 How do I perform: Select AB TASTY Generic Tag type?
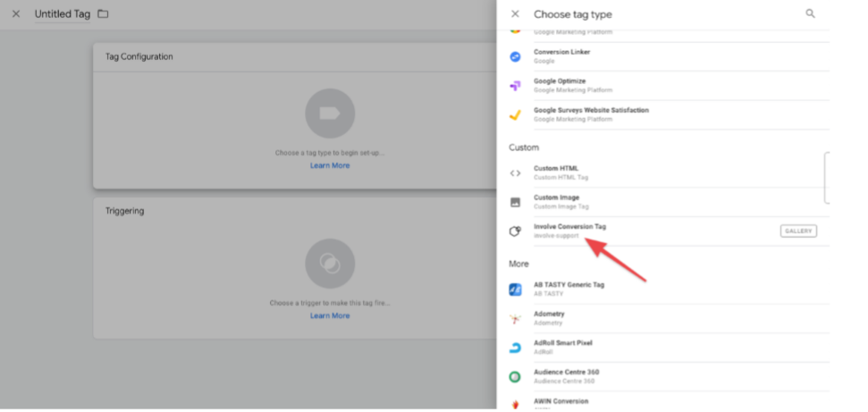[669, 289]
